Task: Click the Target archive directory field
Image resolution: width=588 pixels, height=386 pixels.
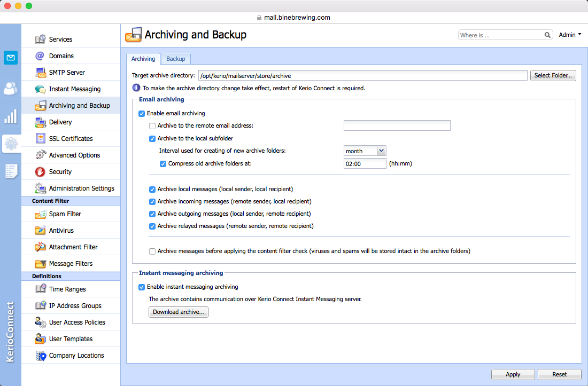Action: (362, 76)
